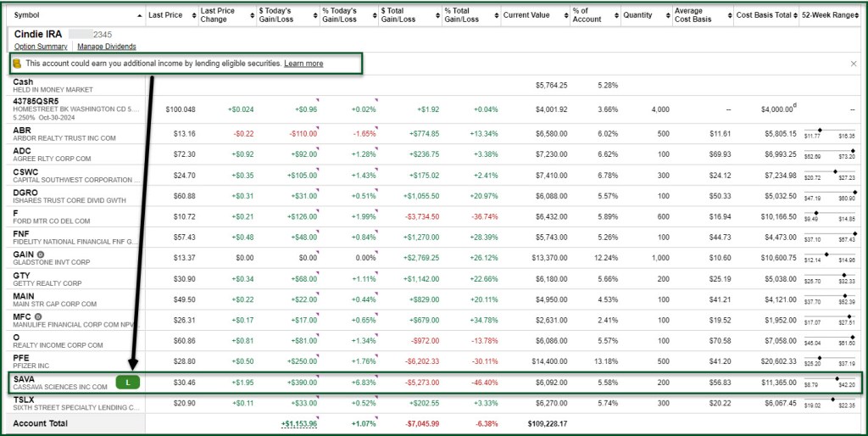Screen dimensions: 868x436
Task: Open the Option Summary link
Action: pyautogui.click(x=41, y=47)
